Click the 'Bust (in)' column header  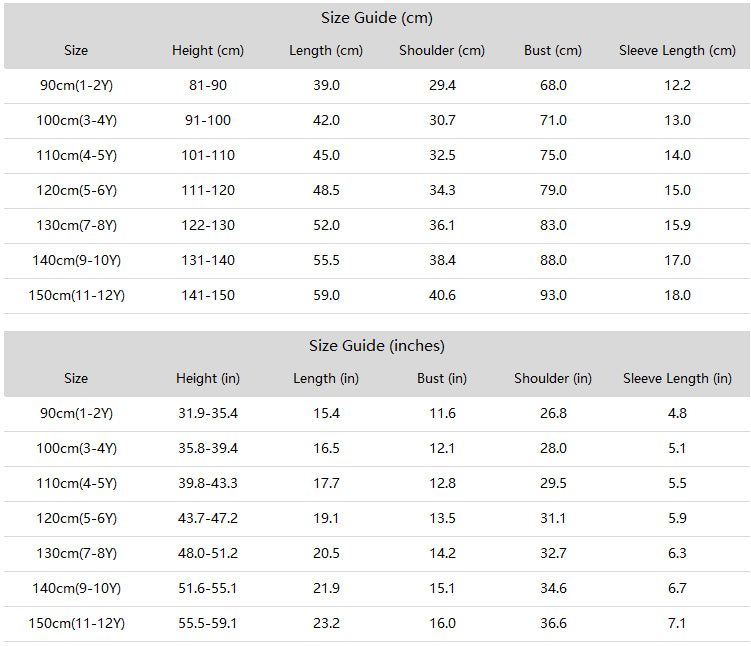pos(442,378)
